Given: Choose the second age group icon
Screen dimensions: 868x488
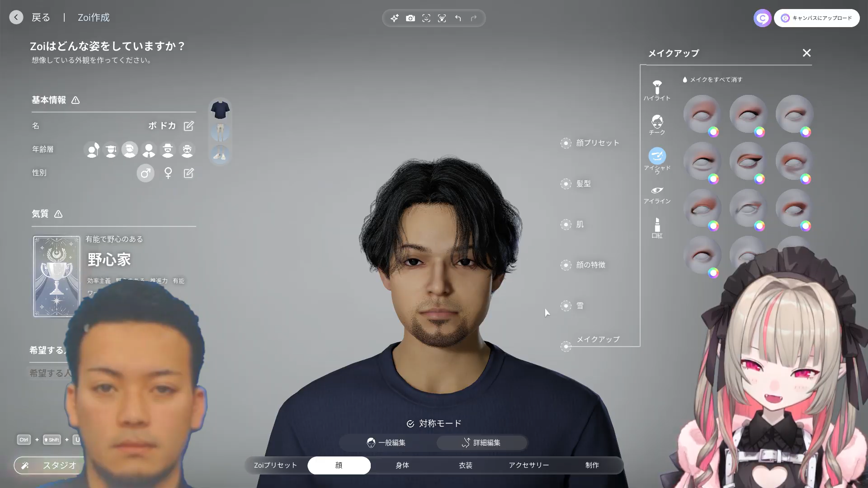Looking at the screenshot, I should pos(111,150).
